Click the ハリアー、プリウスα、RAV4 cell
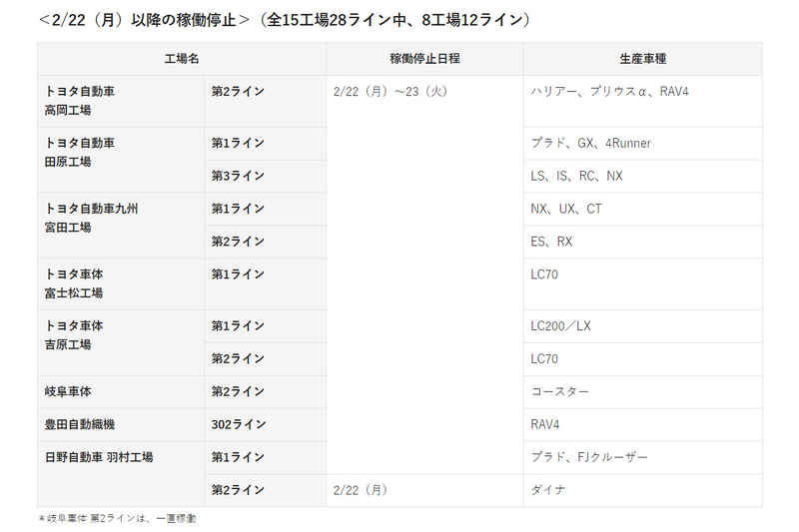 coord(609,91)
